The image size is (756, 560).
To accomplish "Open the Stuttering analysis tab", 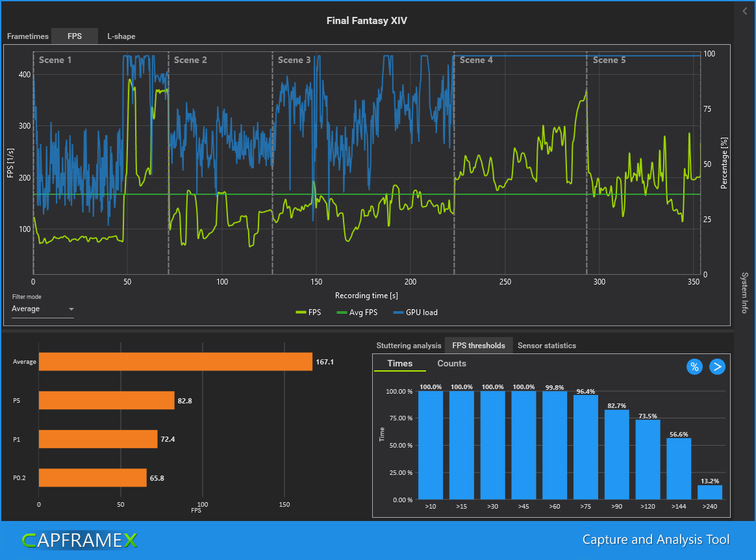I will point(409,346).
